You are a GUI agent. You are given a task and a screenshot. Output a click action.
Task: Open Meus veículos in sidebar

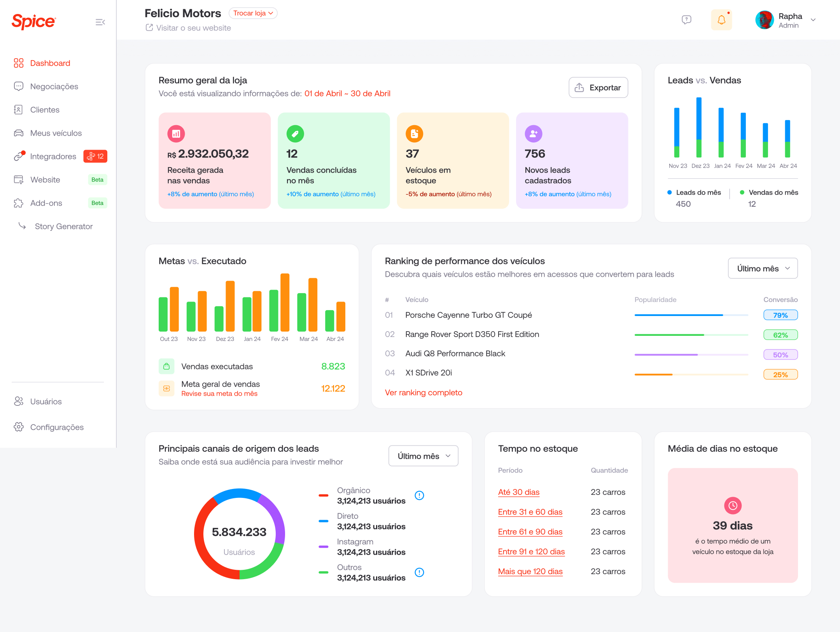56,133
